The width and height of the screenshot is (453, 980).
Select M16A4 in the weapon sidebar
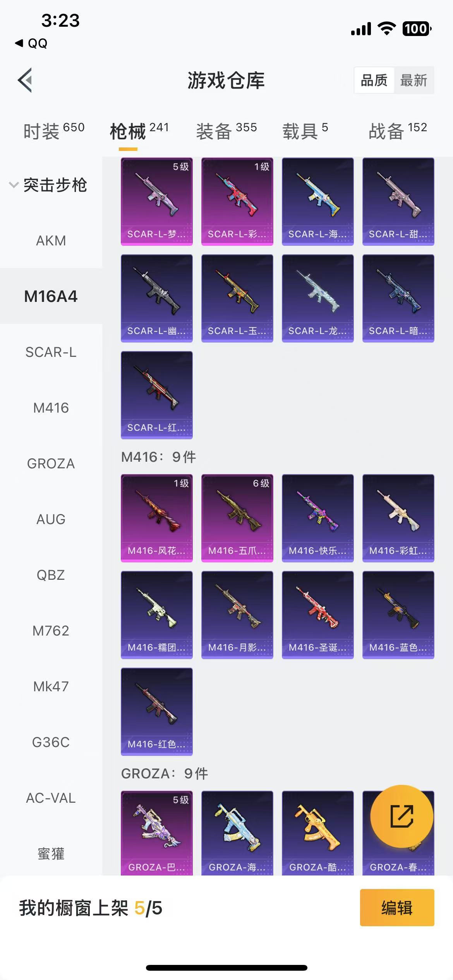click(x=51, y=296)
